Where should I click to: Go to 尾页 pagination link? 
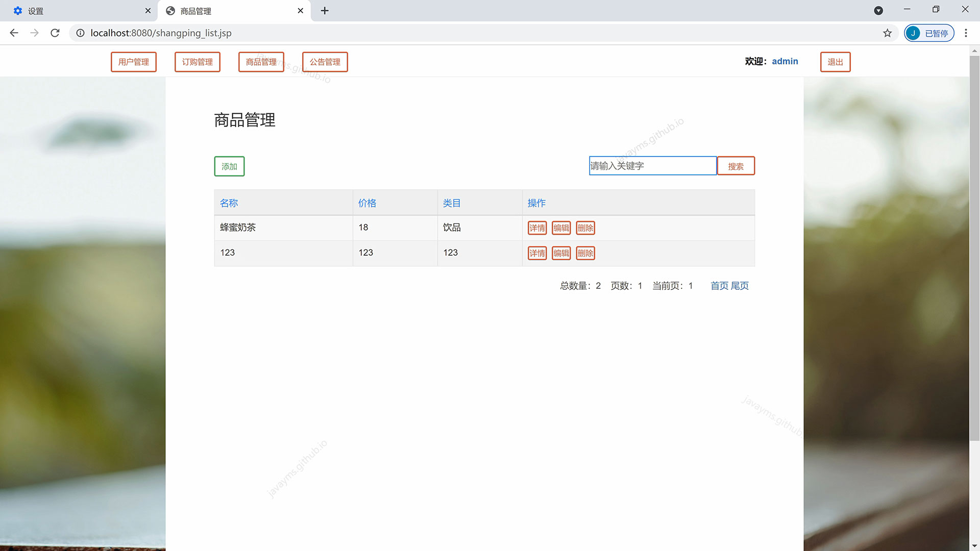click(740, 286)
